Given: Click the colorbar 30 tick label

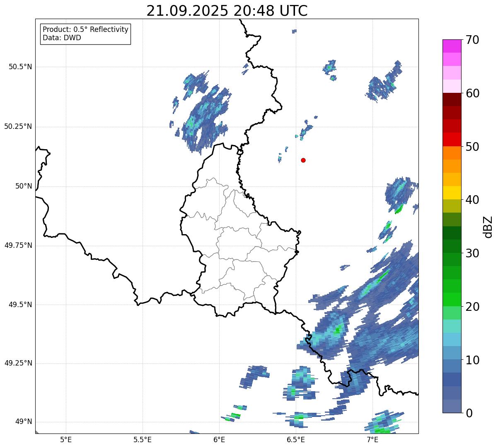Looking at the screenshot, I should point(472,253).
